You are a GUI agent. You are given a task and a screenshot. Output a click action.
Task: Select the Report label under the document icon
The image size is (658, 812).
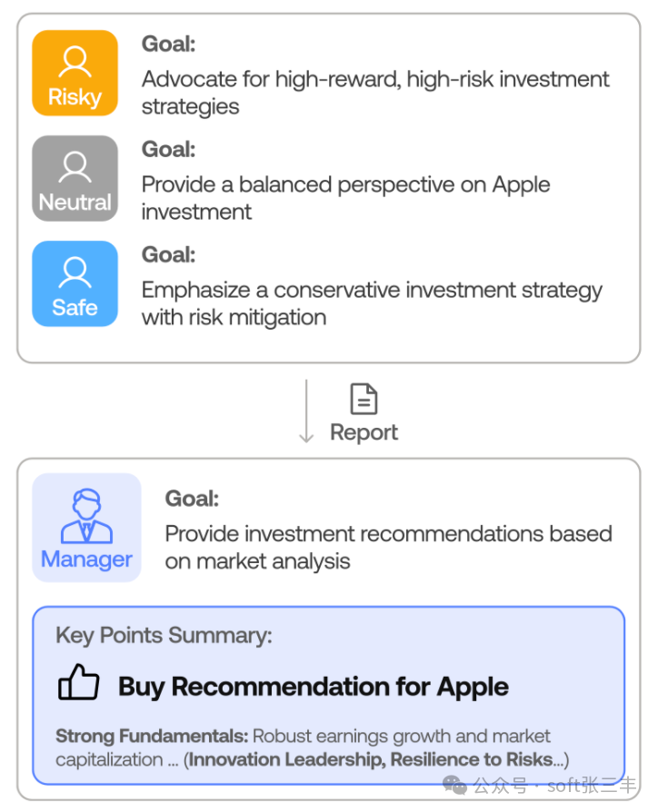point(364,432)
